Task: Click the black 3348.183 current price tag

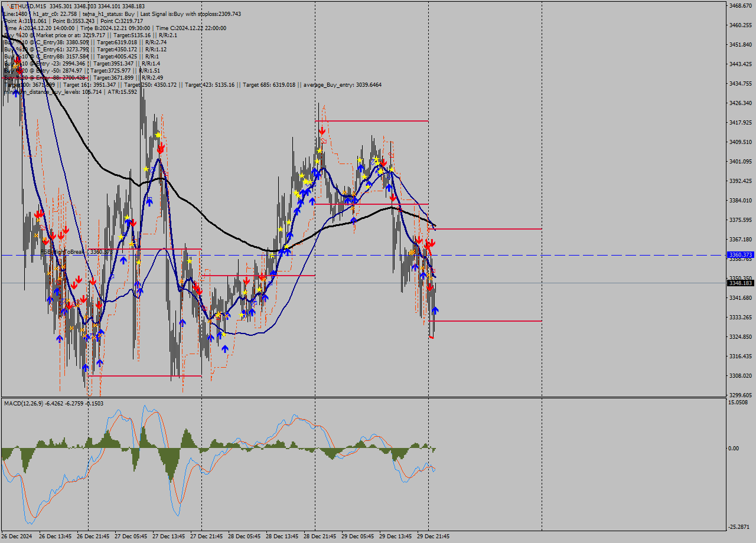Action: [x=741, y=283]
